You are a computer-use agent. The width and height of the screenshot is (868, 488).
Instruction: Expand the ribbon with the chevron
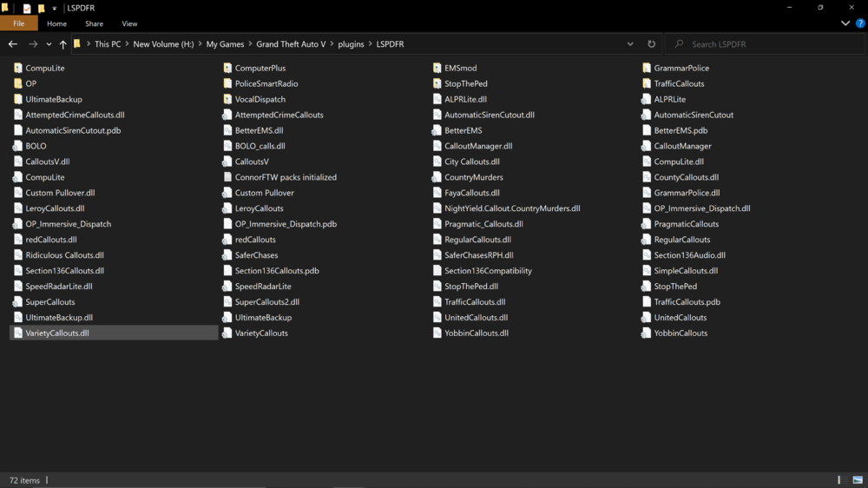point(845,23)
